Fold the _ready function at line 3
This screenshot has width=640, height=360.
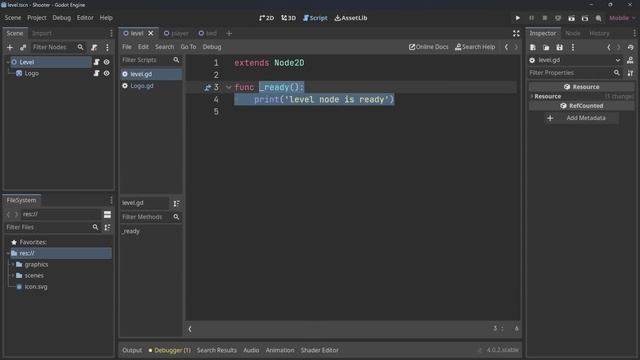[x=229, y=87]
